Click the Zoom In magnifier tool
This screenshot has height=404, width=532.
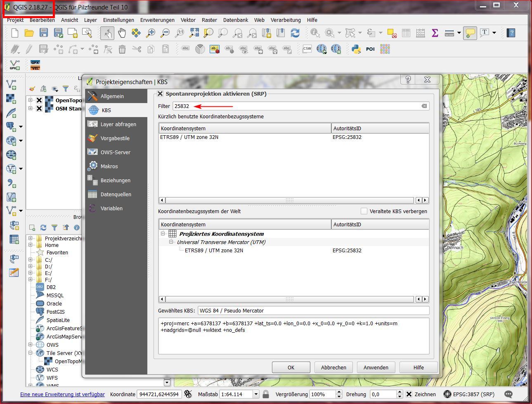point(151,33)
